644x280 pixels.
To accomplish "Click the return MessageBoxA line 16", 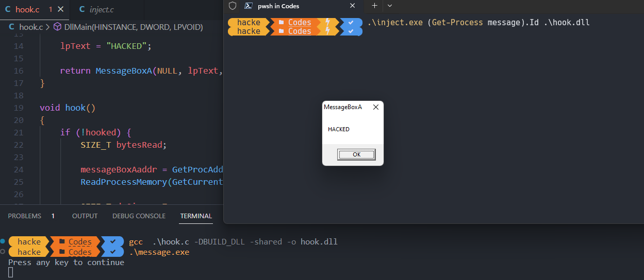I will [x=141, y=71].
